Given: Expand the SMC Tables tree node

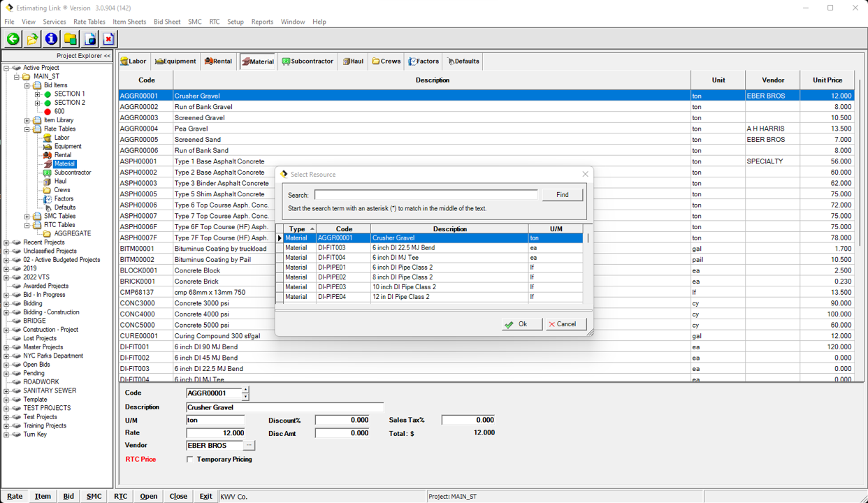Looking at the screenshot, I should point(26,216).
